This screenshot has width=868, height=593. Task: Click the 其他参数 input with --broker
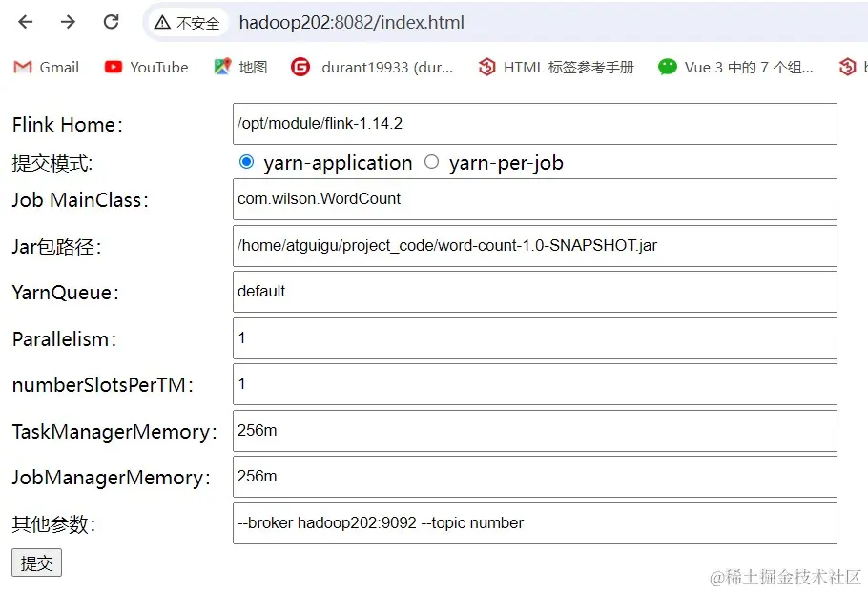click(x=535, y=523)
